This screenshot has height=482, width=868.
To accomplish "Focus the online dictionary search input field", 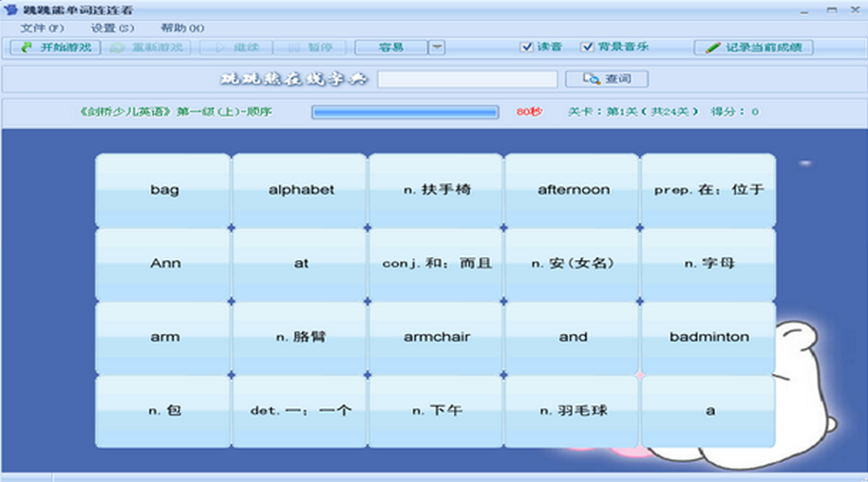I will pos(468,79).
